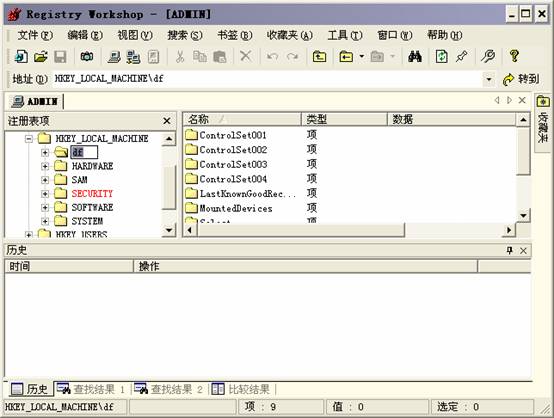Switch to the 比较结果 tab
Viewport: 554px width, 418px height.
pos(241,389)
